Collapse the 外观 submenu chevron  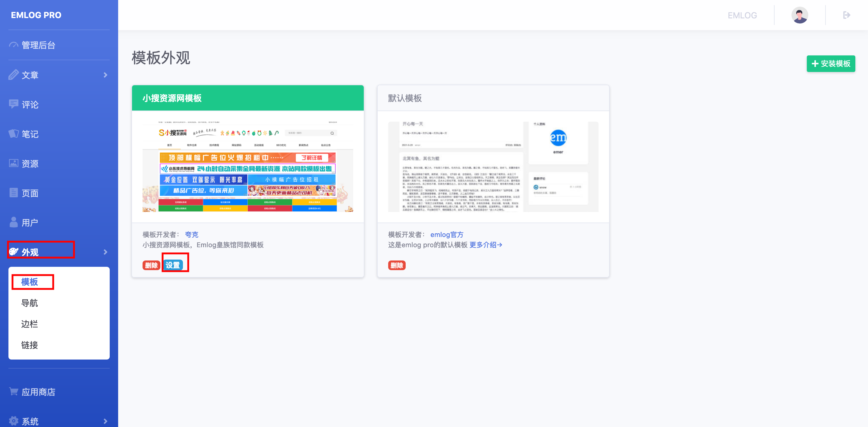(x=105, y=252)
